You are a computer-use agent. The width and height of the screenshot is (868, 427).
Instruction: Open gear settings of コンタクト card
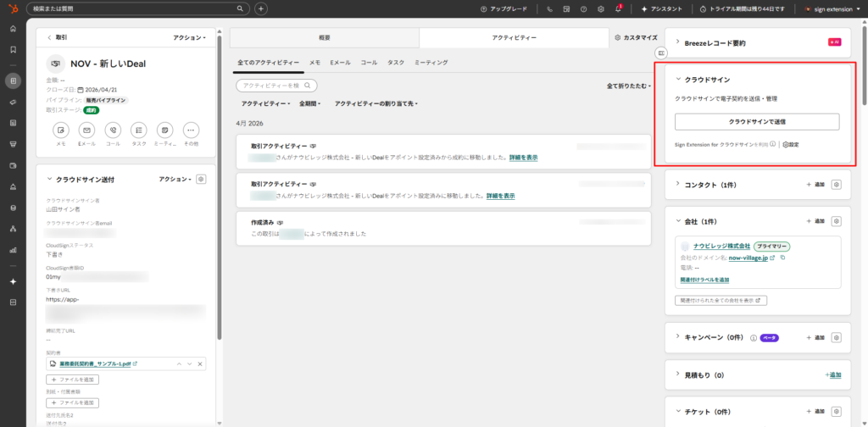[x=837, y=184]
